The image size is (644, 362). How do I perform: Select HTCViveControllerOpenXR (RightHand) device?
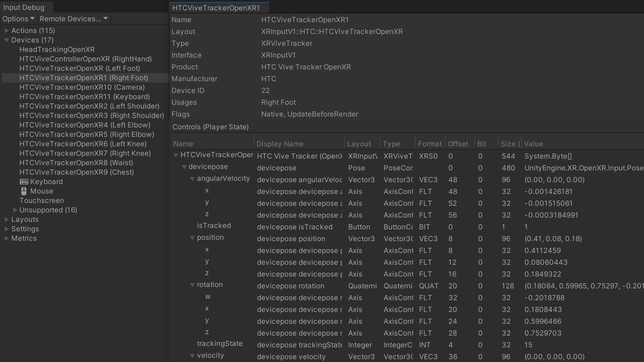pyautogui.click(x=86, y=59)
